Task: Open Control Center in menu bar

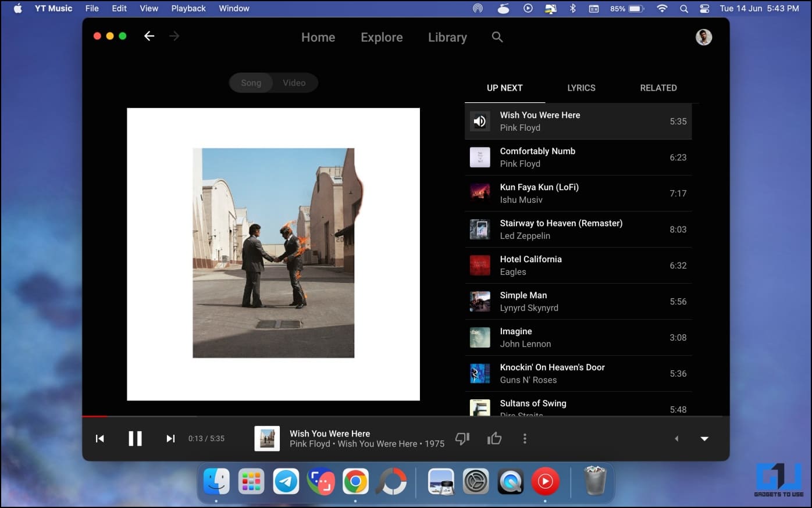Action: 704,8
